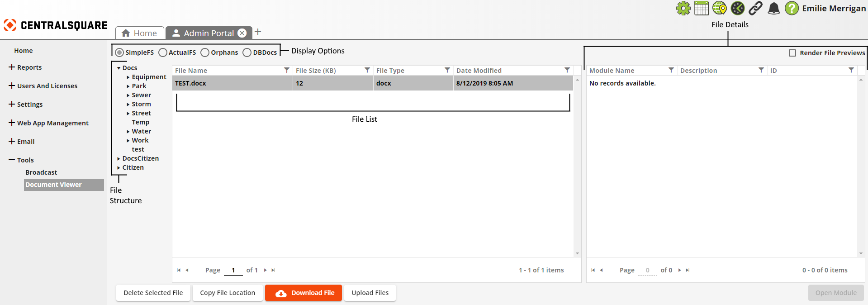Open the help question mark icon
This screenshot has height=305, width=868.
(792, 8)
